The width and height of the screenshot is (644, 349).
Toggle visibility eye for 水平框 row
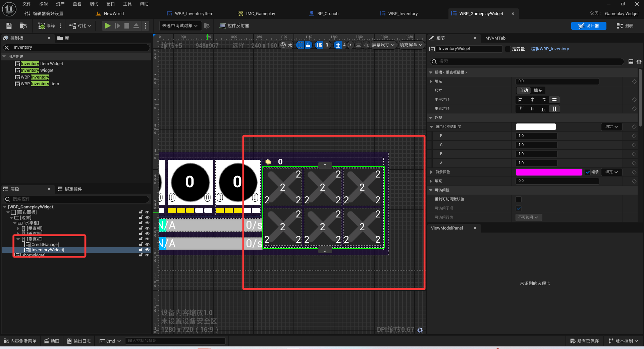point(147,223)
